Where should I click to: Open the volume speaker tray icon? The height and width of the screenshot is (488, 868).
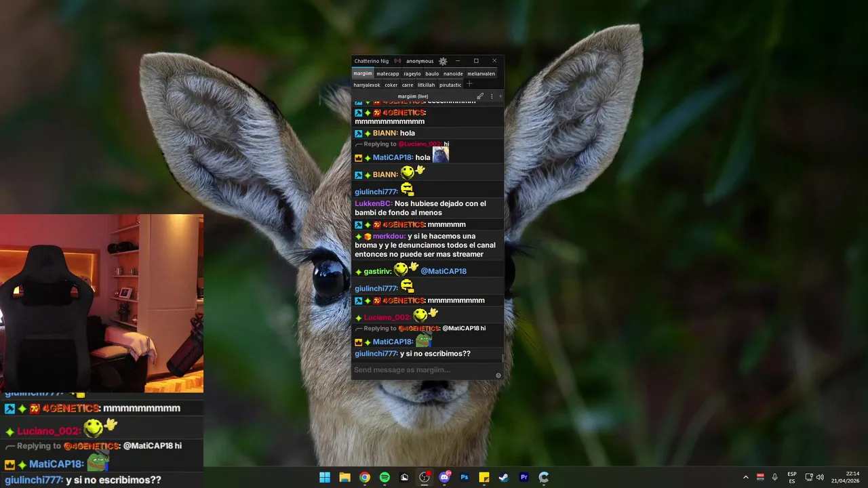pos(820,477)
